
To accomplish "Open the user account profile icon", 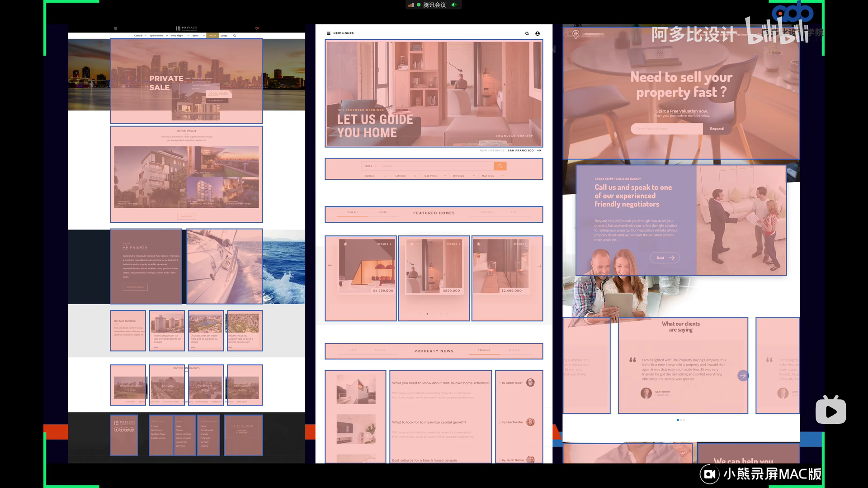I will [x=538, y=33].
